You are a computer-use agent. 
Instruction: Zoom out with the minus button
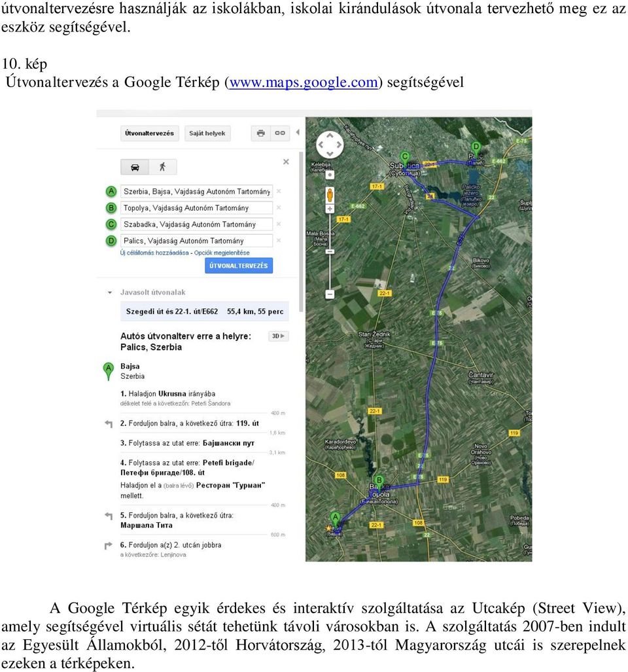330,294
